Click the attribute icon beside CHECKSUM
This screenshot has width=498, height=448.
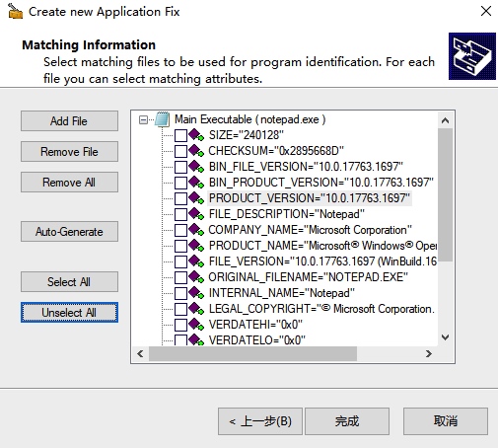(196, 151)
